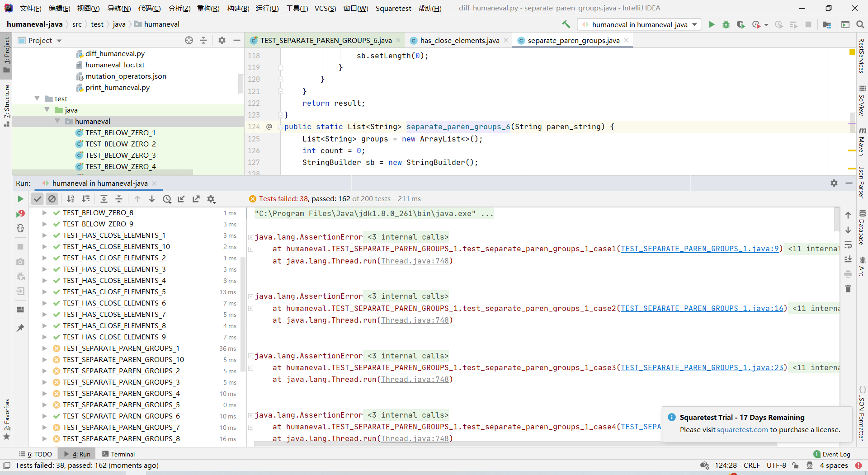
Task: Toggle show passed tests checkmark
Action: (38, 199)
